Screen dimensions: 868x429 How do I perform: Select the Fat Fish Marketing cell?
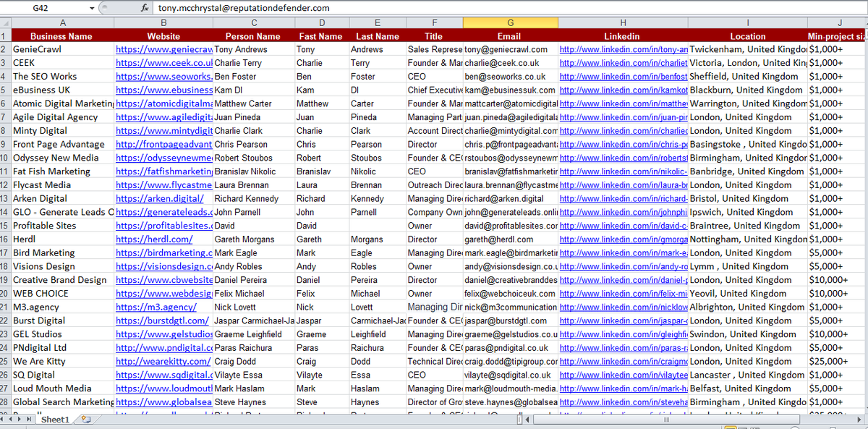pos(62,171)
